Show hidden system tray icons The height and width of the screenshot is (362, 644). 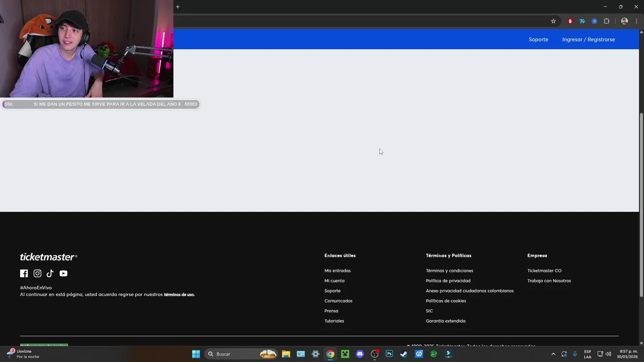(x=553, y=354)
